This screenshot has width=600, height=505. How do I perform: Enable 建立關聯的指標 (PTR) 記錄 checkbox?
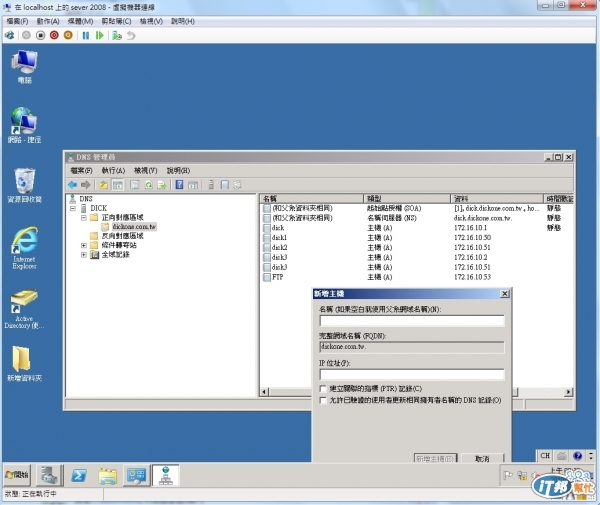tap(323, 389)
